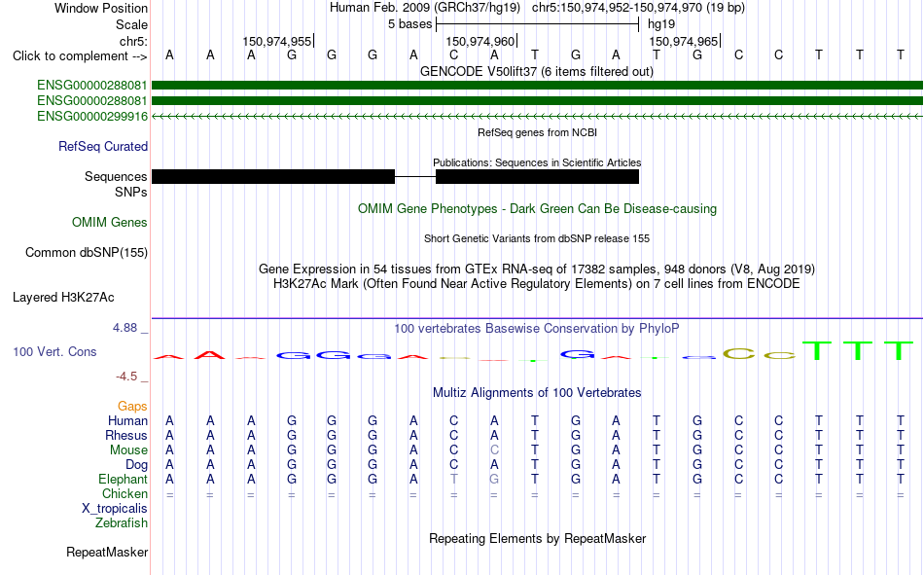Image resolution: width=924 pixels, height=575 pixels.
Task: Click the 'OMIM Genes' track label
Action: click(x=109, y=223)
